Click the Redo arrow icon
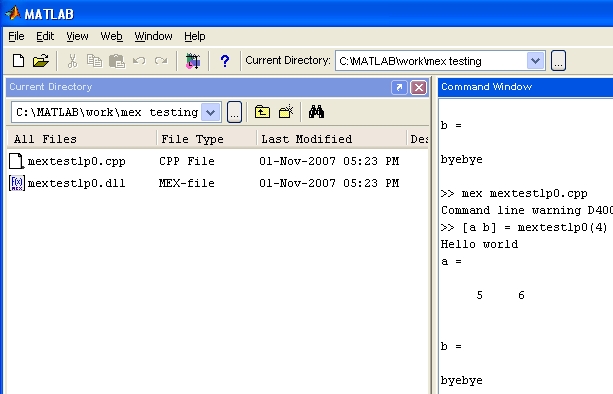 coord(161,61)
